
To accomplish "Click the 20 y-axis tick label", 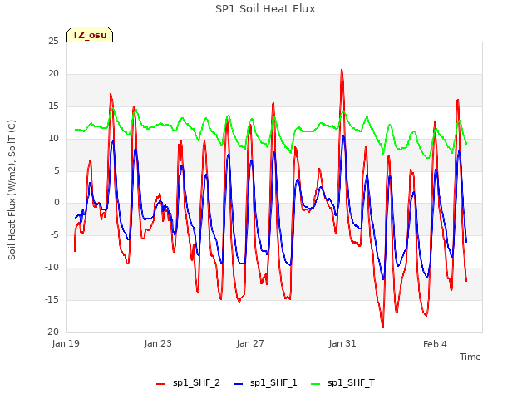I will [53, 74].
